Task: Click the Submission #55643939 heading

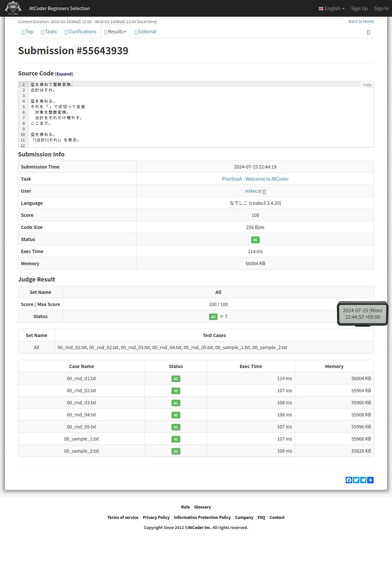Action: [73, 51]
